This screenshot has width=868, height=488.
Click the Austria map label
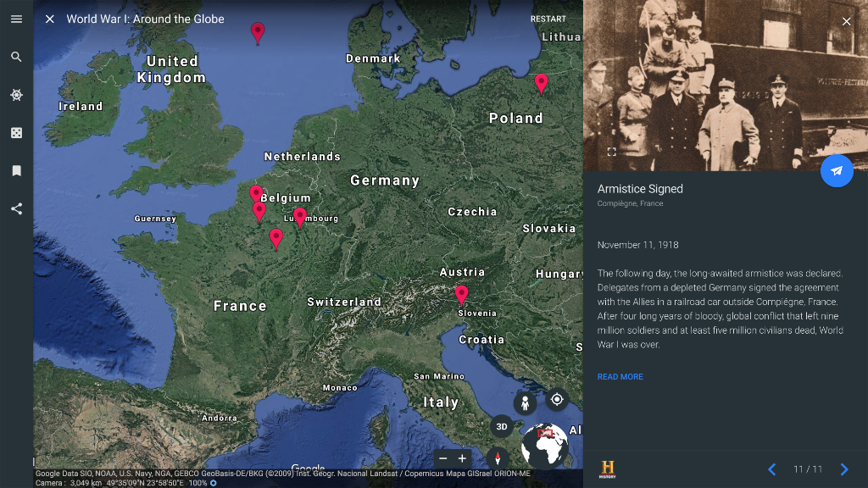pos(462,272)
